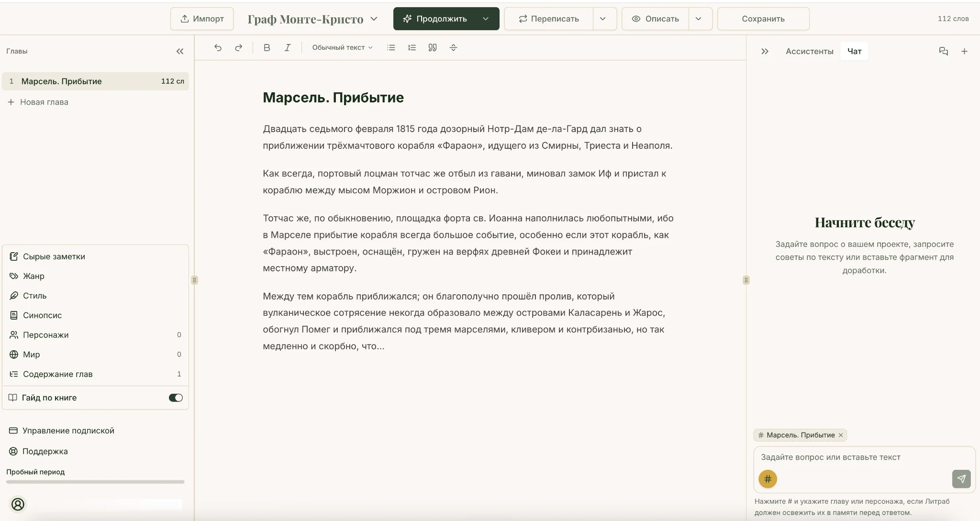Apply blockquote formatting
Image resolution: width=980 pixels, height=521 pixels.
pos(433,47)
